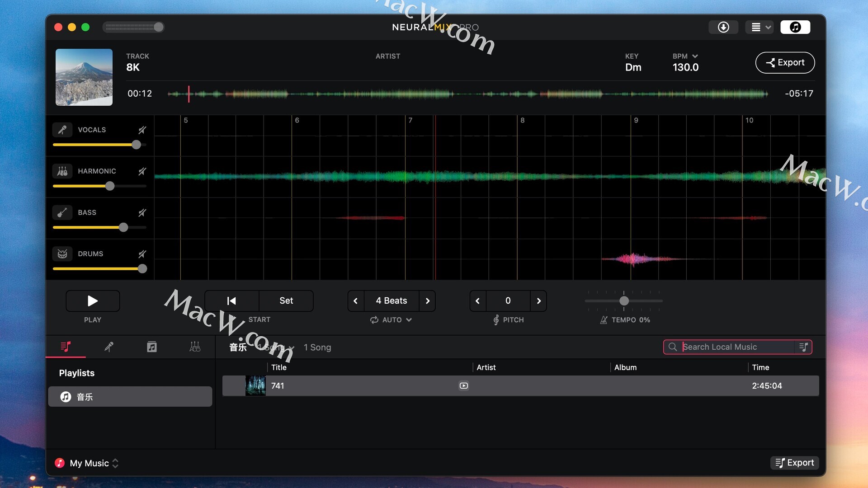Click bar marker 8 in timeline
Viewport: 868px width, 488px height.
click(x=522, y=120)
